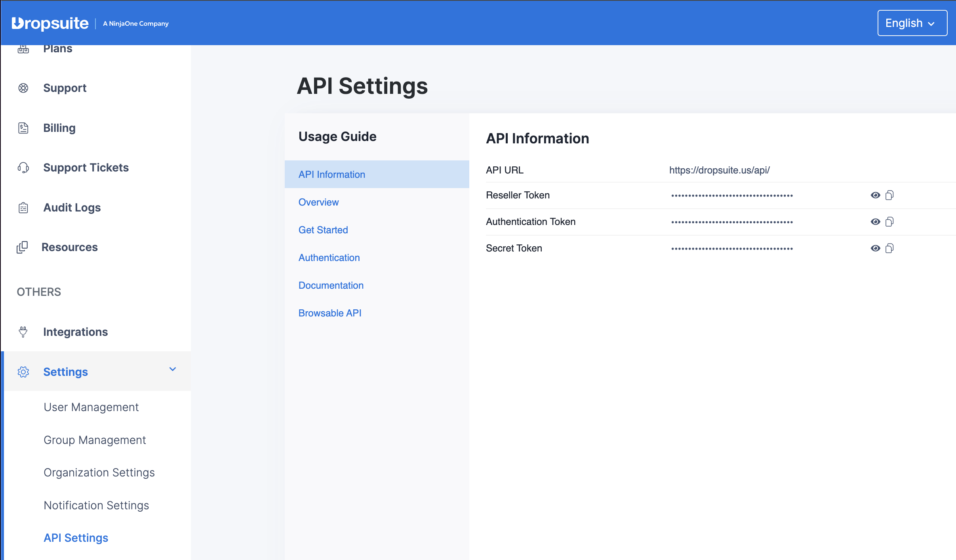Viewport: 956px width, 560px height.
Task: Click the API Settings page heading
Action: [x=362, y=86]
